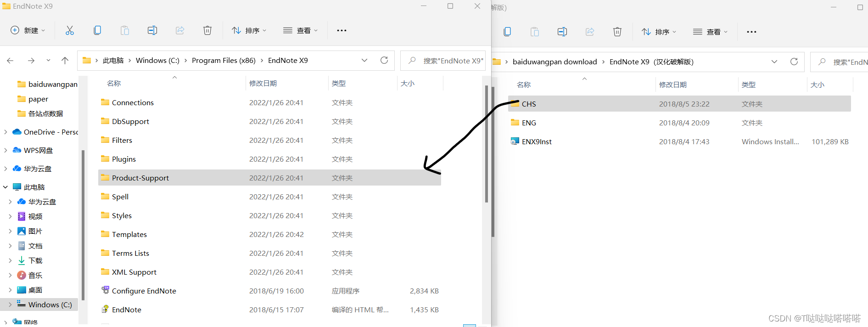Click Windows (C:) in the breadcrumb path
The image size is (868, 327).
tap(157, 60)
